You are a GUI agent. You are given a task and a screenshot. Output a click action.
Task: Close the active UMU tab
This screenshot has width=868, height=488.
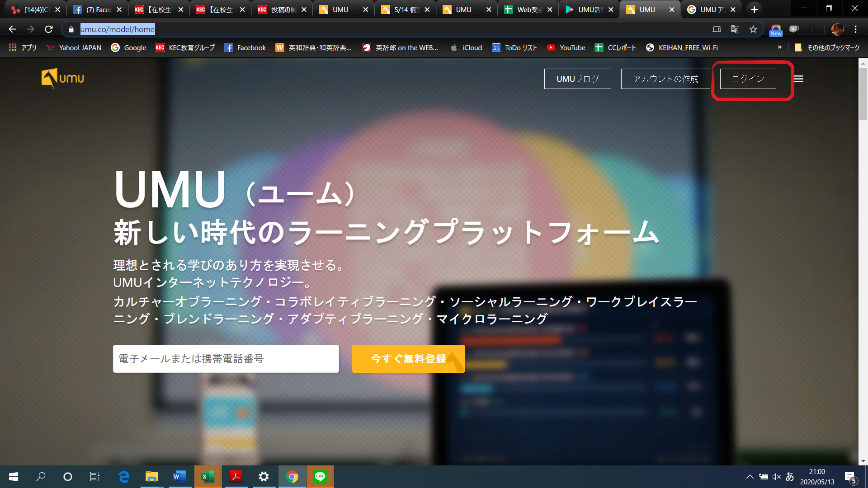[672, 9]
